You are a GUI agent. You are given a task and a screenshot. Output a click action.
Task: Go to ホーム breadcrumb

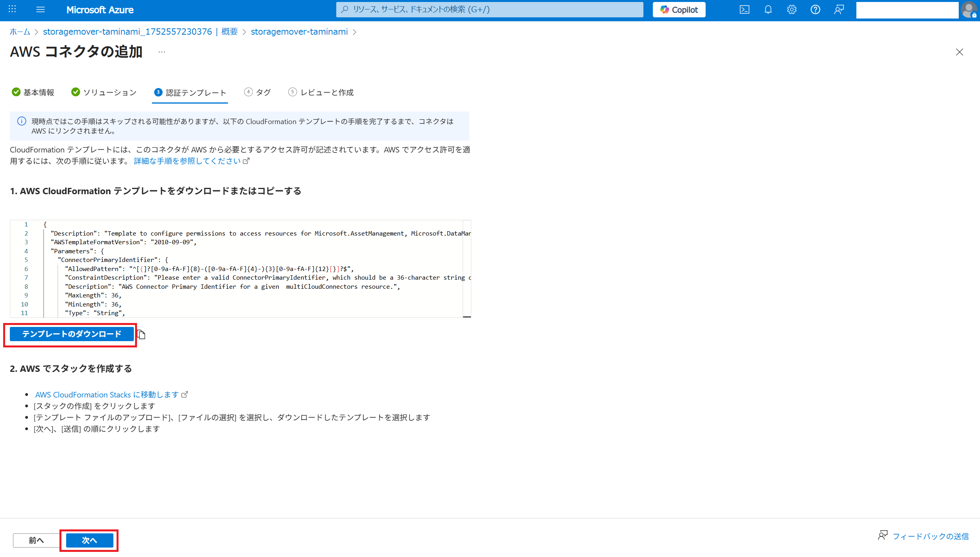coord(20,32)
